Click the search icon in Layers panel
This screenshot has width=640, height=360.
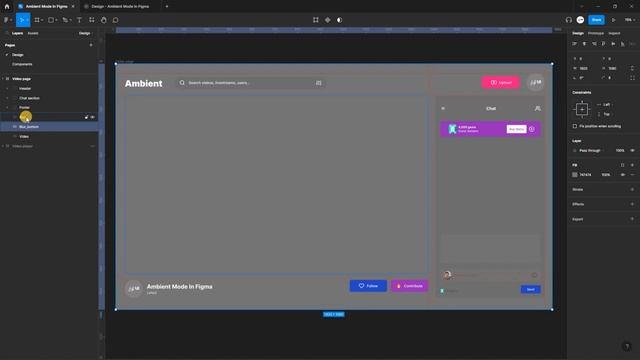coord(7,33)
